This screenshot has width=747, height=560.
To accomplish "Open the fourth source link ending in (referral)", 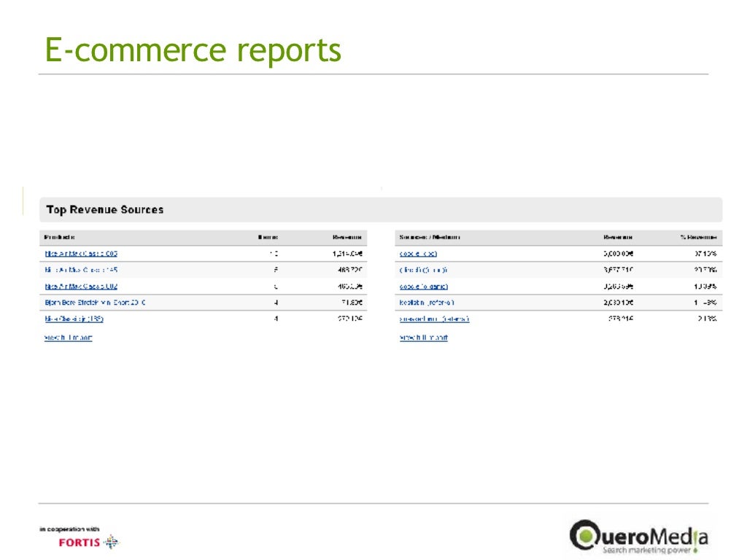I will click(x=427, y=303).
